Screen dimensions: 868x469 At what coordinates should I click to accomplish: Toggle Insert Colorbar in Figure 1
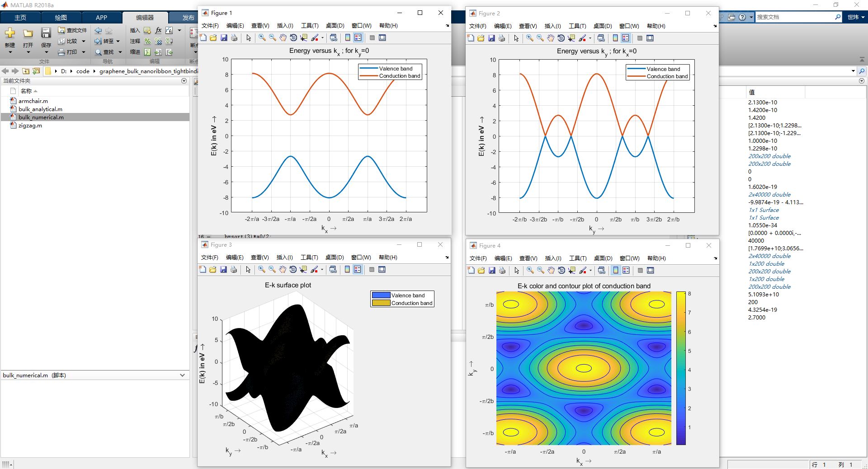(x=348, y=38)
